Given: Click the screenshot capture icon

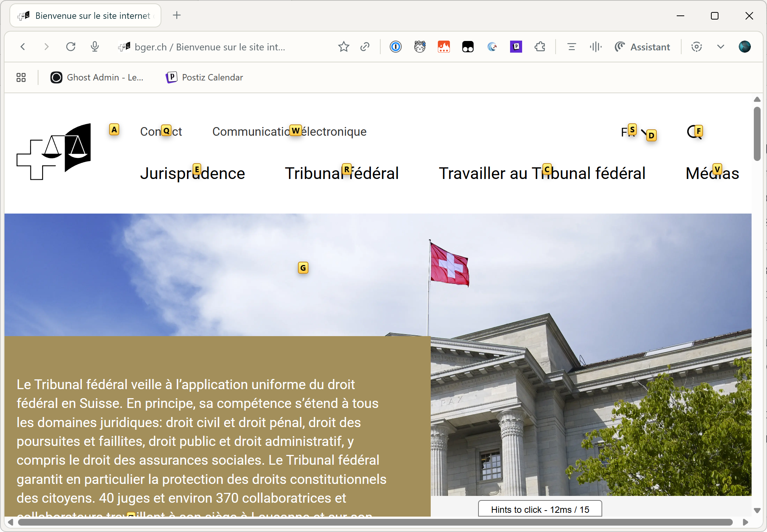Looking at the screenshot, I should [696, 47].
